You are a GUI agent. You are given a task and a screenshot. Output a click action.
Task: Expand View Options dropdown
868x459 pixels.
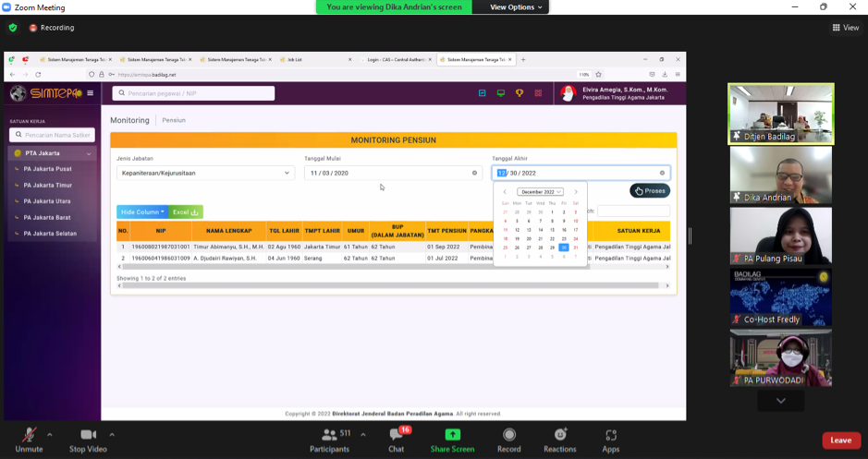pyautogui.click(x=517, y=7)
